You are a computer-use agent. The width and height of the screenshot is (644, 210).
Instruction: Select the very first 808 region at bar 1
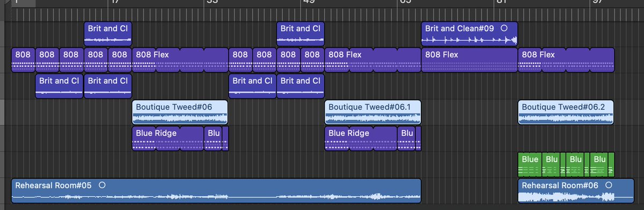(24, 60)
